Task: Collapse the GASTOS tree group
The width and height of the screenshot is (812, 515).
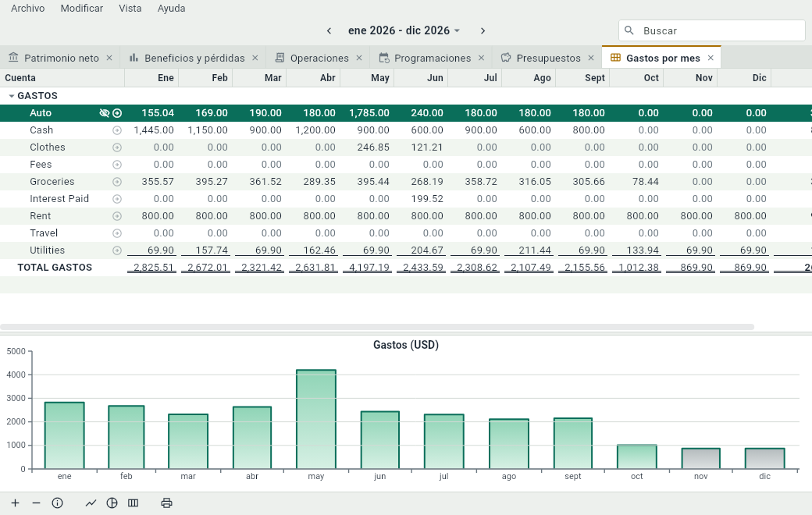Action: click(12, 96)
